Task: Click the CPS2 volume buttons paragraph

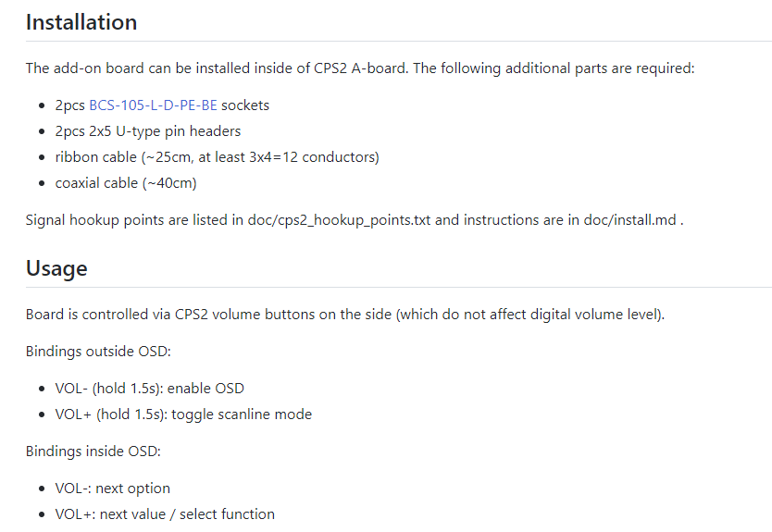Action: 345,314
